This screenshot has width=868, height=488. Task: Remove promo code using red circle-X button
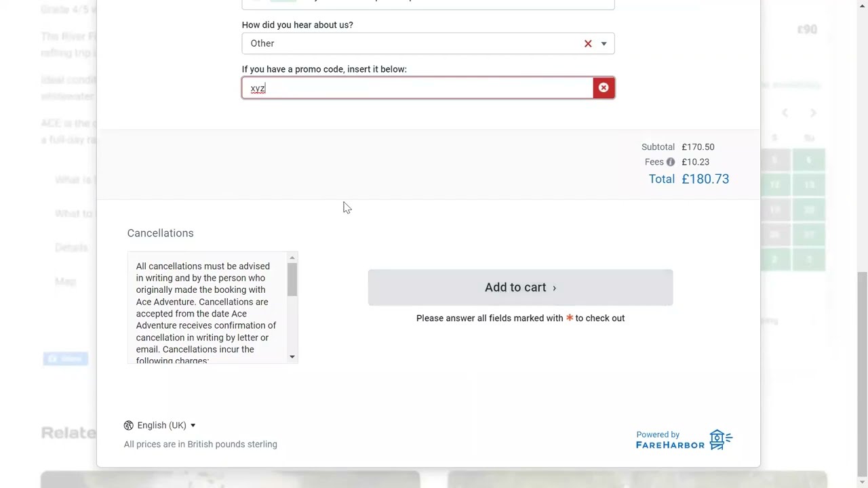[604, 88]
